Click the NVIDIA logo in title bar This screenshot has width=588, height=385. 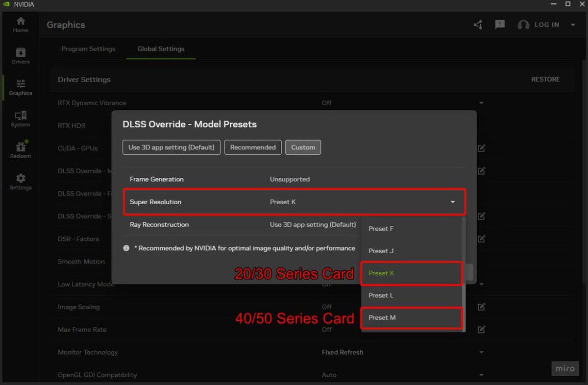click(x=6, y=4)
